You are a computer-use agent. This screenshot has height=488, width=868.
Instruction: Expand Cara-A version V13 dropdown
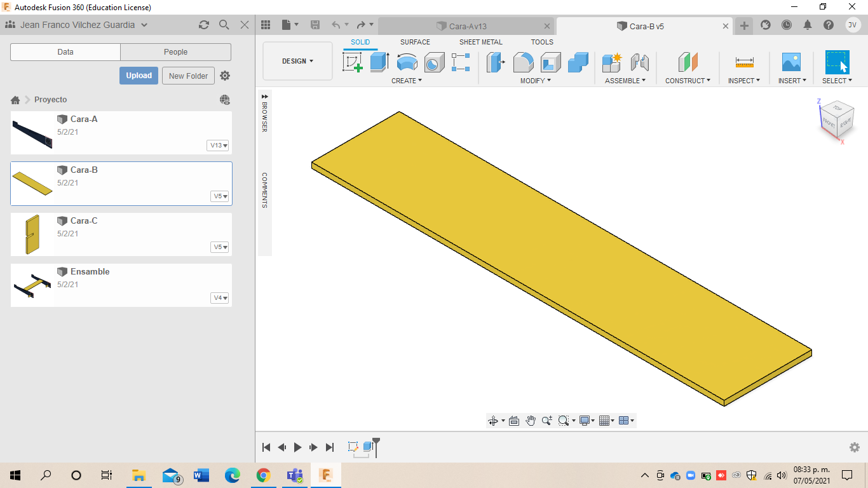pos(218,146)
